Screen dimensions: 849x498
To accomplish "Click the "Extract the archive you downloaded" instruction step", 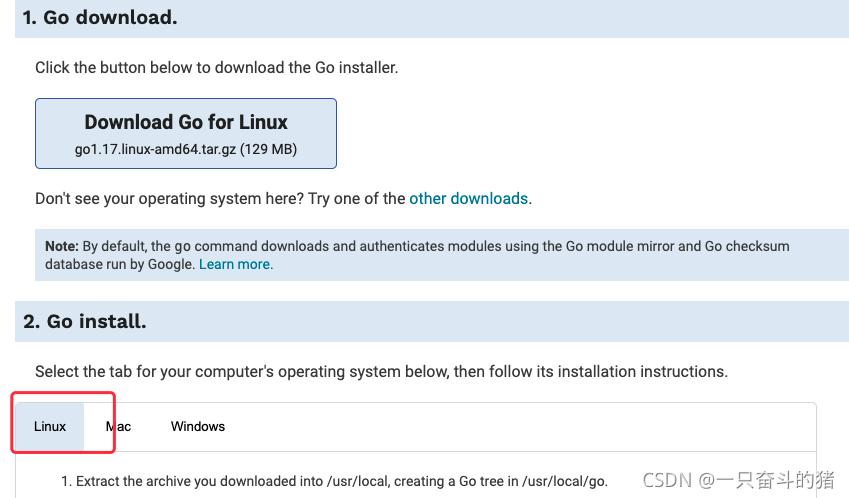I will point(334,481).
